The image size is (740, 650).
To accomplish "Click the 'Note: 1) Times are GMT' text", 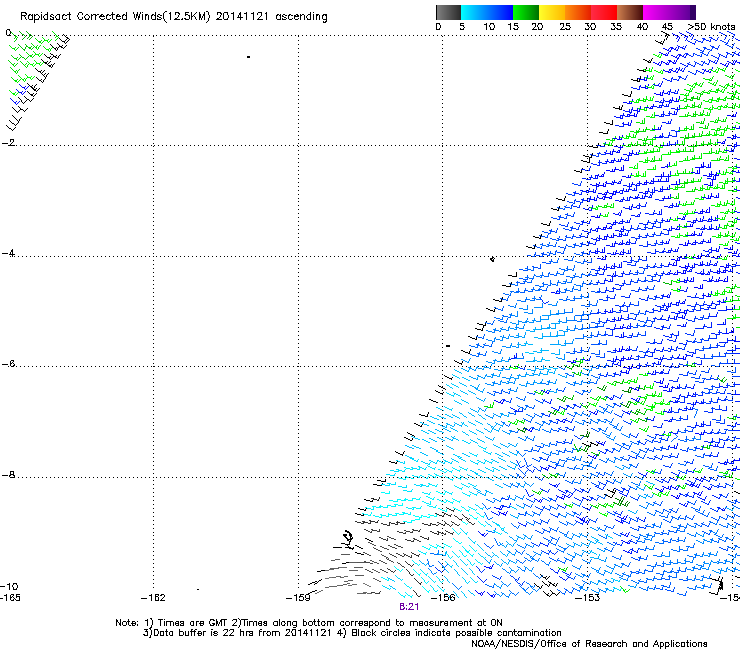I will tap(172, 623).
